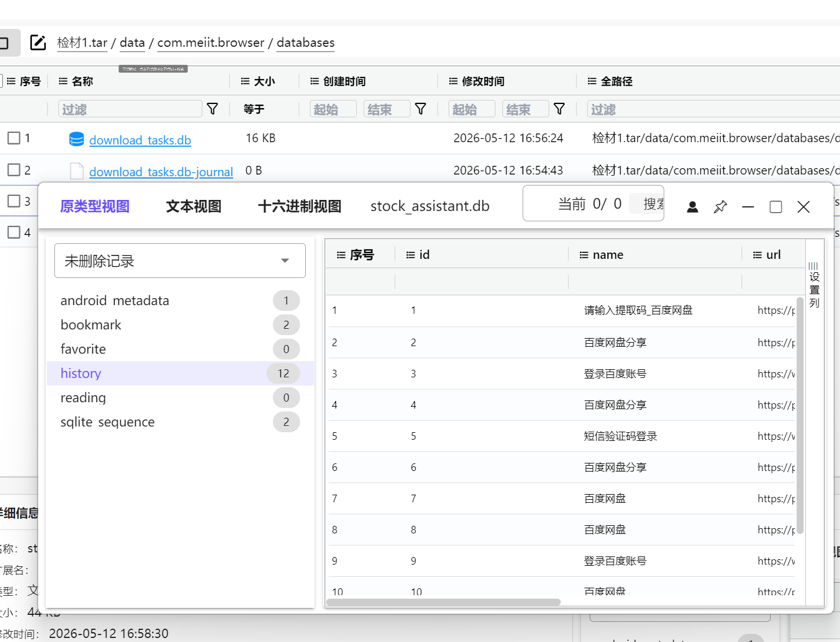Click the 请输入提取码_百度网盘 name cell
The width and height of the screenshot is (840, 642).
pos(638,310)
